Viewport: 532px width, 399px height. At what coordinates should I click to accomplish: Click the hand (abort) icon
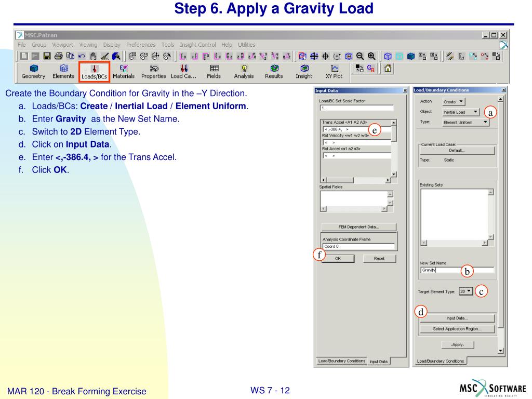tap(93, 56)
